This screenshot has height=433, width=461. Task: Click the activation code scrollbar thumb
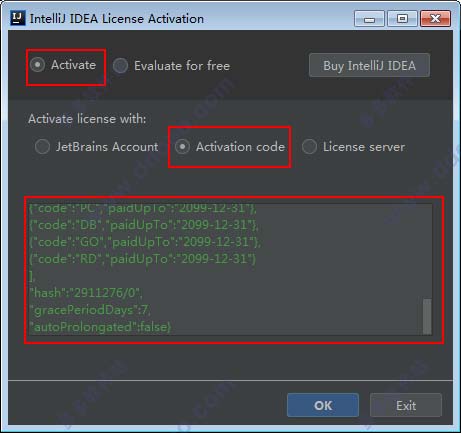pyautogui.click(x=427, y=316)
